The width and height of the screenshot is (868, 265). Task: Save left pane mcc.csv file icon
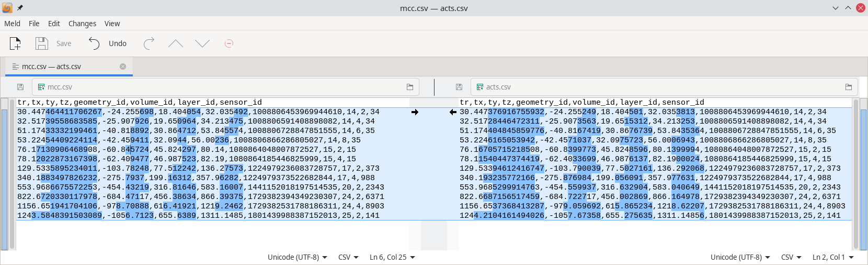pos(20,87)
